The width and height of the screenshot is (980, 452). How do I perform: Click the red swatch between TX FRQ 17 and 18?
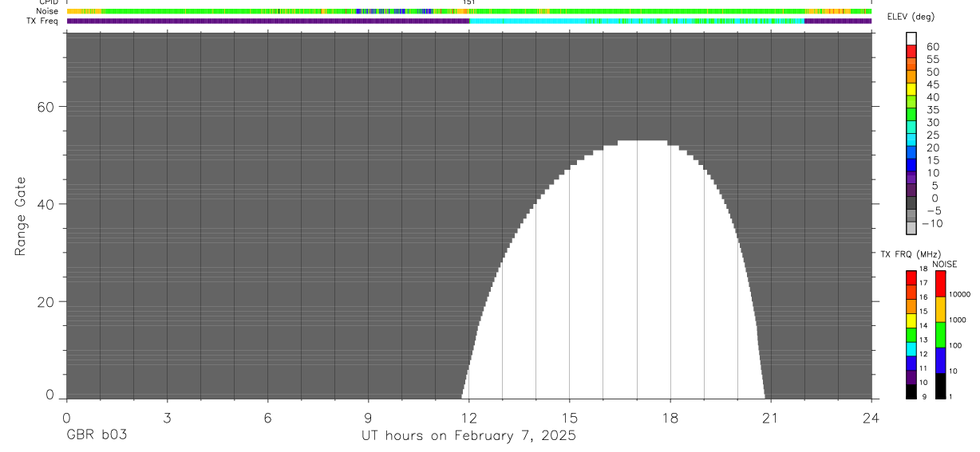[911, 277]
